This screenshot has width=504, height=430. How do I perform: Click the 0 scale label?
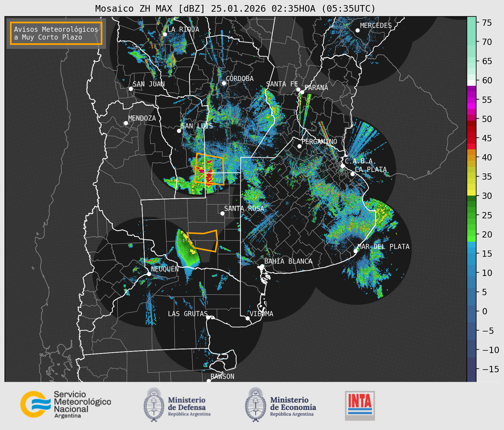[485, 312]
